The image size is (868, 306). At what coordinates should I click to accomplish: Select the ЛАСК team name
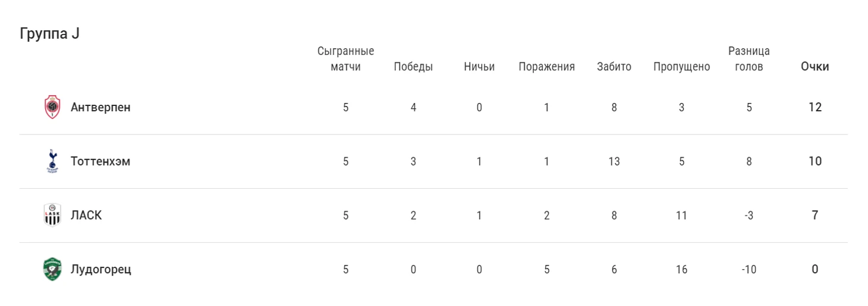coord(86,216)
